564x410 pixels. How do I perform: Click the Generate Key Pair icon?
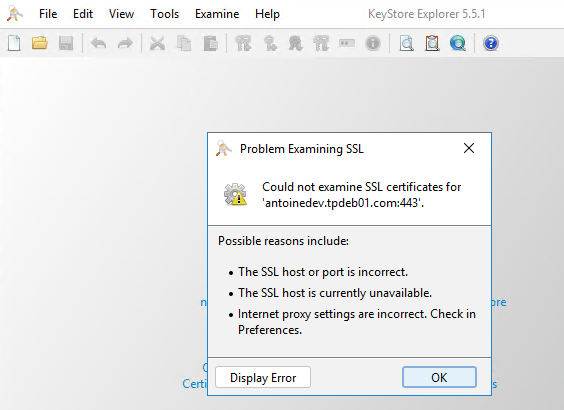click(x=243, y=44)
